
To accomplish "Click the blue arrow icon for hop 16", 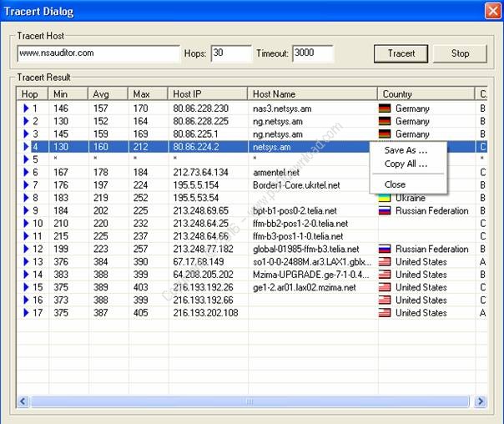I will pyautogui.click(x=27, y=300).
